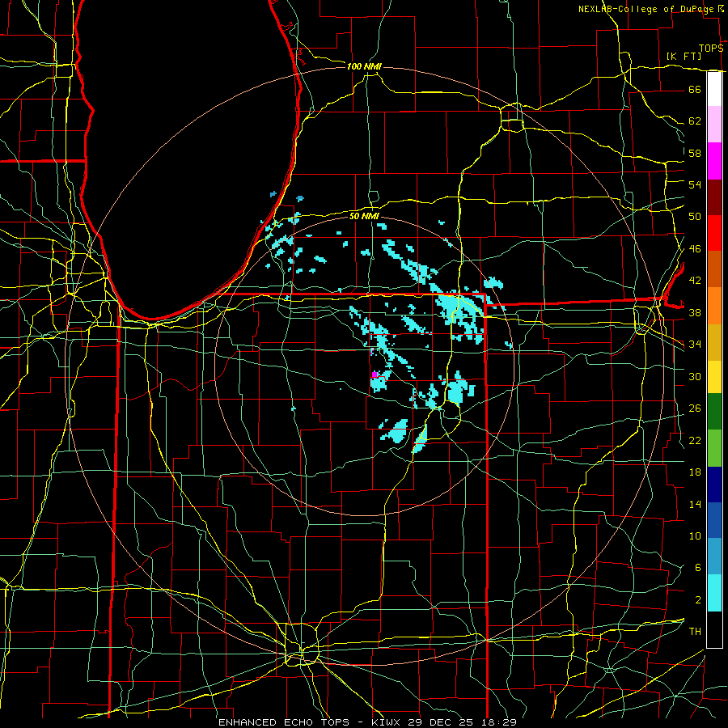Click the bright orange legend swatch
The height and width of the screenshot is (728, 728).
[x=714, y=306]
